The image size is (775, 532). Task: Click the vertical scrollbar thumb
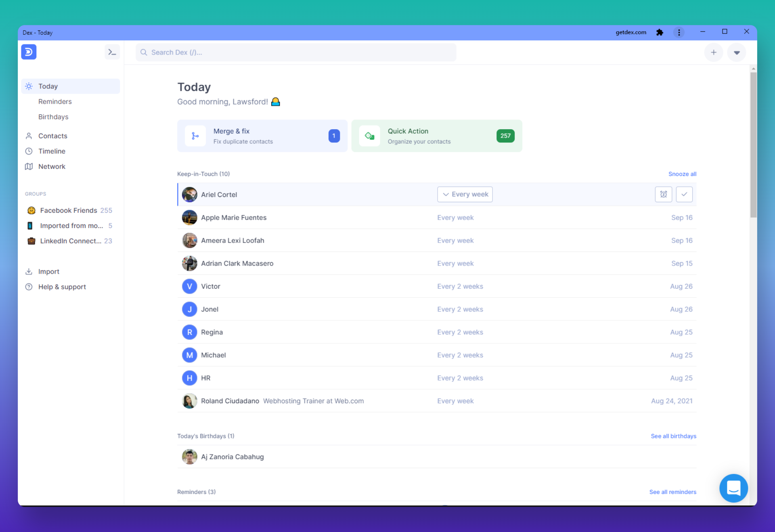point(753,145)
